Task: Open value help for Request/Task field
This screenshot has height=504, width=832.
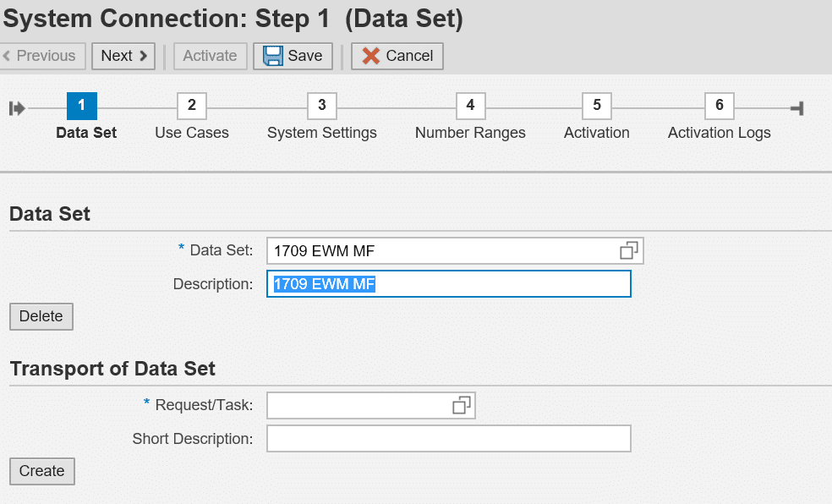Action: coord(461,406)
